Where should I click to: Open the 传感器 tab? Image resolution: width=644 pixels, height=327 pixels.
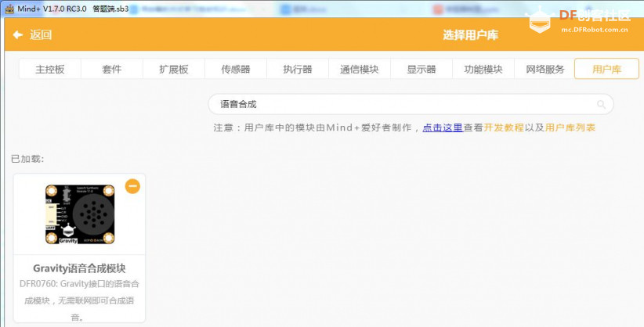pos(236,69)
